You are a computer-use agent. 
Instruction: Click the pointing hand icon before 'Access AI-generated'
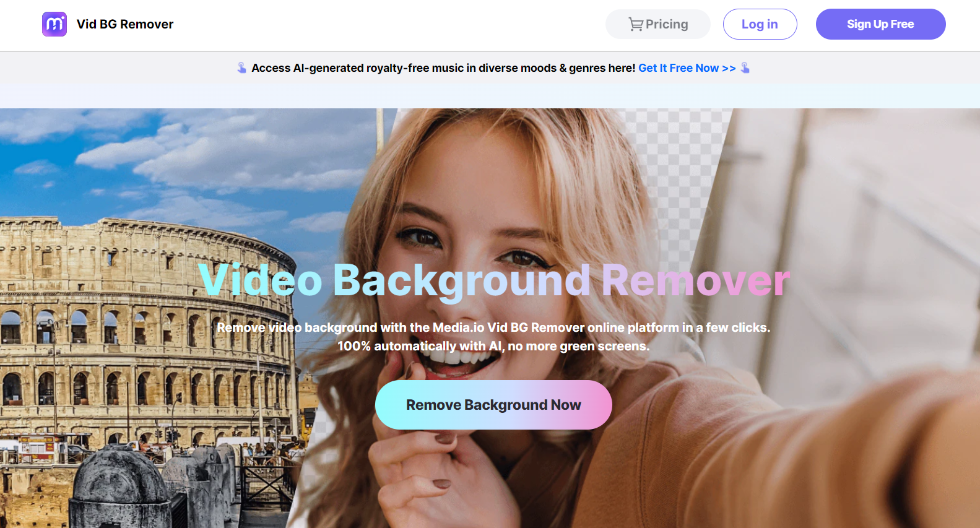[x=242, y=67]
